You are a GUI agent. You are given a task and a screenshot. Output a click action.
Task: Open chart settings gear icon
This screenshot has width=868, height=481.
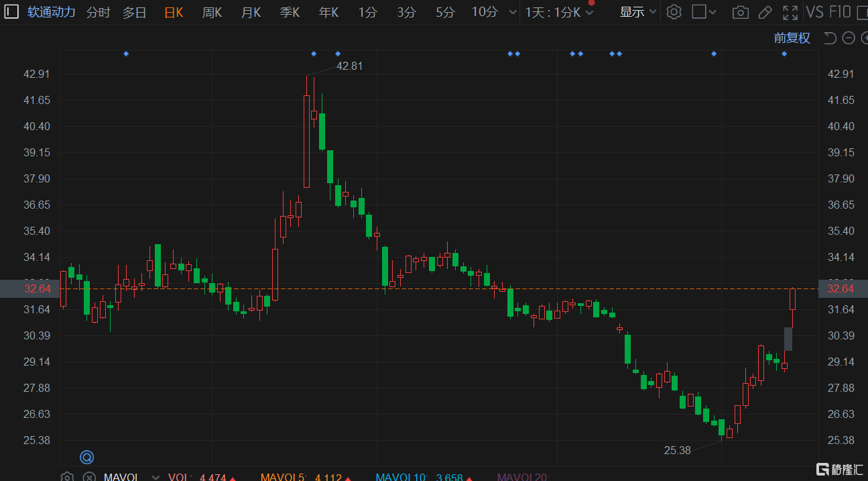[674, 12]
